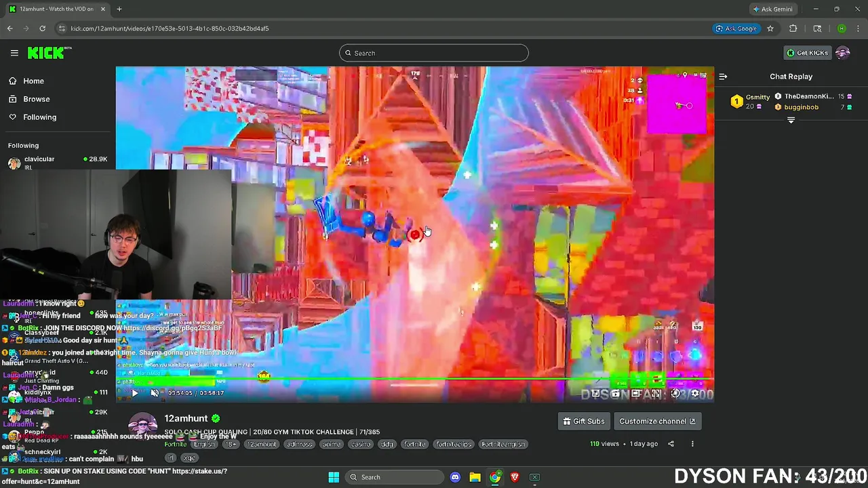Open clavicular's followed channel

[58, 163]
